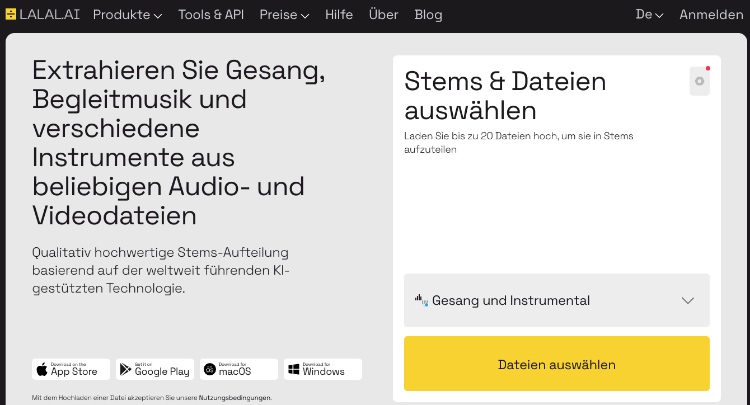Click the Anmelden sign-in link
The image size is (750, 405).
click(x=711, y=15)
